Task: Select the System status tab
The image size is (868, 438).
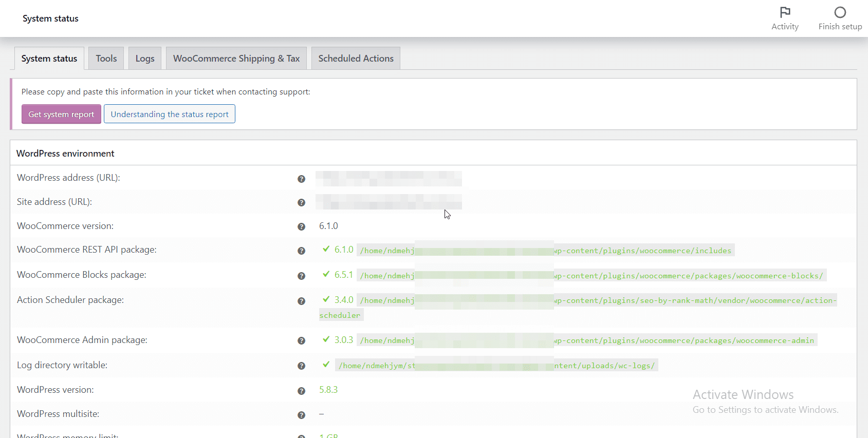Action: 49,59
